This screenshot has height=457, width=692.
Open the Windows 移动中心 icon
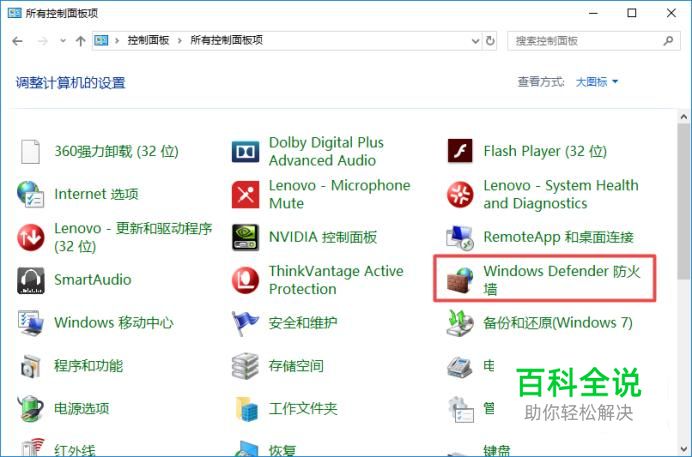(x=30, y=323)
